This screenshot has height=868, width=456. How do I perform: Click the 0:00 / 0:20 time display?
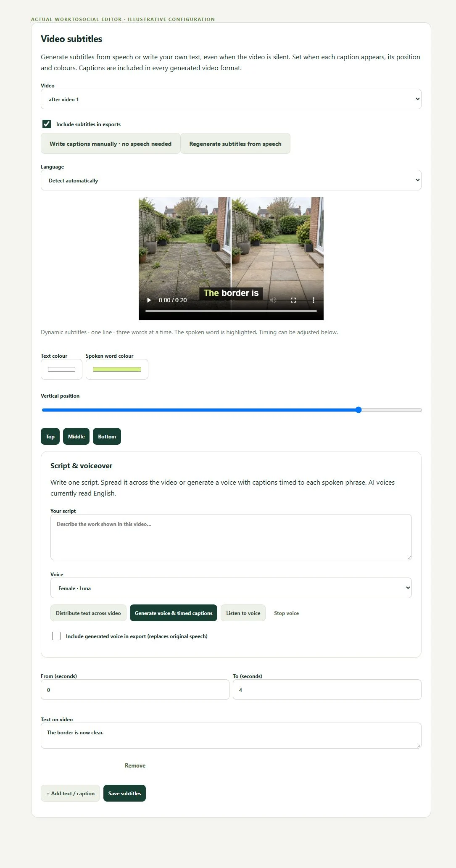pyautogui.click(x=173, y=300)
